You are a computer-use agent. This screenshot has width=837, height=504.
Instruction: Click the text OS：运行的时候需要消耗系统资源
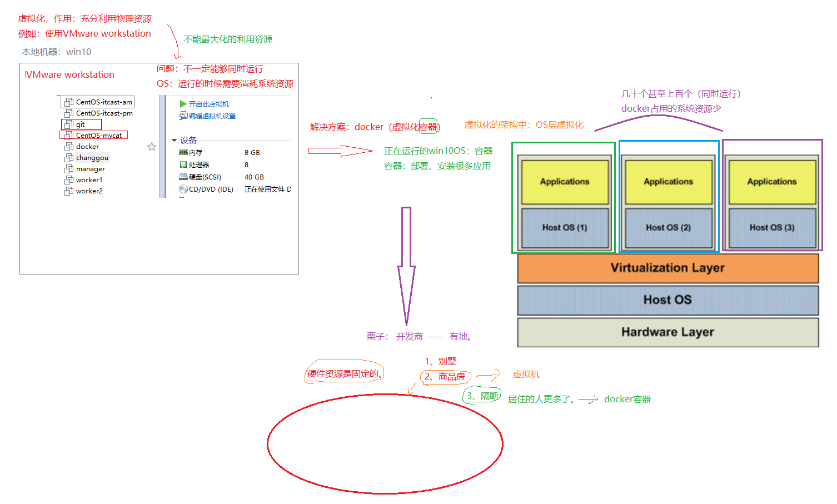225,84
